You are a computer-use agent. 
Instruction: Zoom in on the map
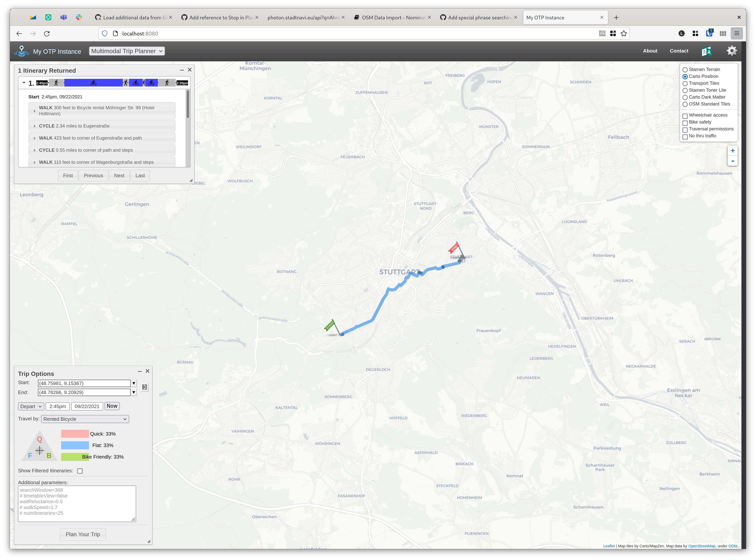732,151
